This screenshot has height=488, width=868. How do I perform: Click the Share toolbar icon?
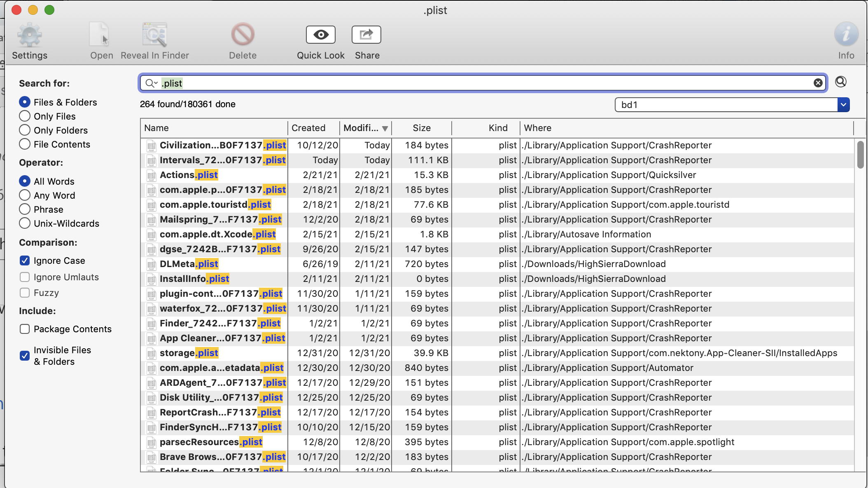tap(366, 35)
